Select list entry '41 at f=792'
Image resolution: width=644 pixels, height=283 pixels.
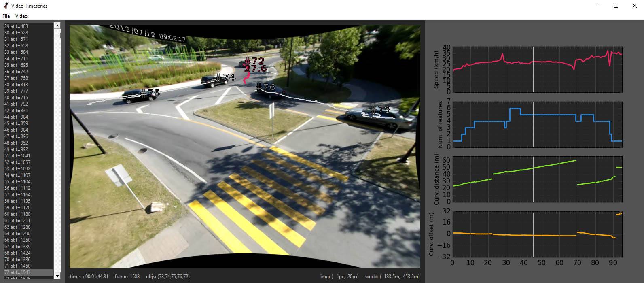click(x=28, y=104)
